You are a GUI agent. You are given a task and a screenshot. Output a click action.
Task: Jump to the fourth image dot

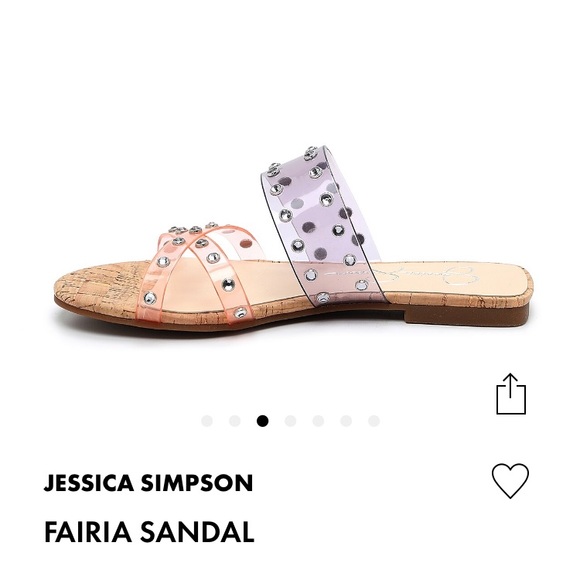point(290,421)
